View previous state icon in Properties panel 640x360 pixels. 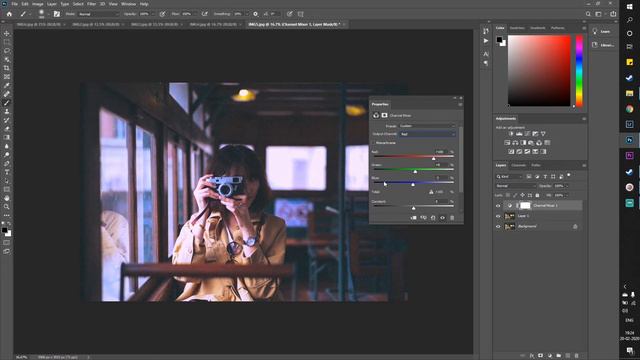tap(423, 218)
